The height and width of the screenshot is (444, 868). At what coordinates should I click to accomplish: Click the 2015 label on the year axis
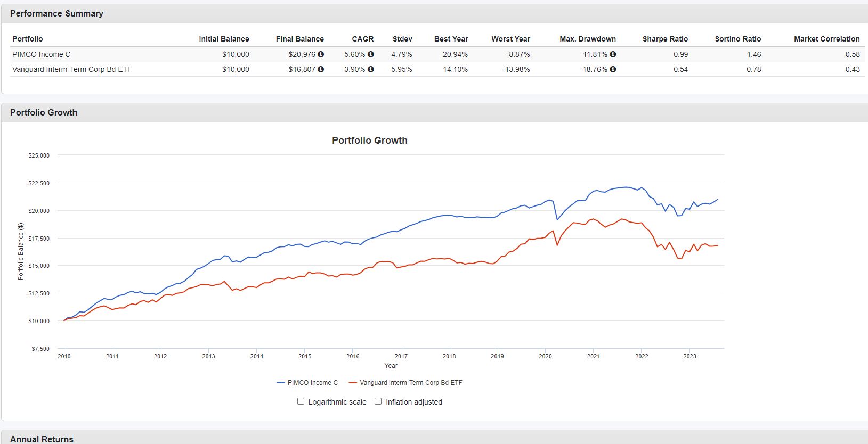[305, 356]
